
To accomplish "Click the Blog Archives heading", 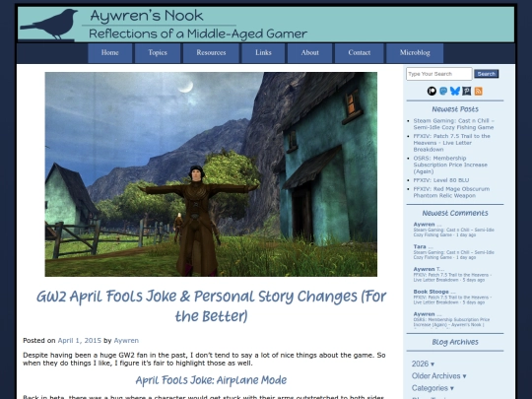I will (x=455, y=342).
